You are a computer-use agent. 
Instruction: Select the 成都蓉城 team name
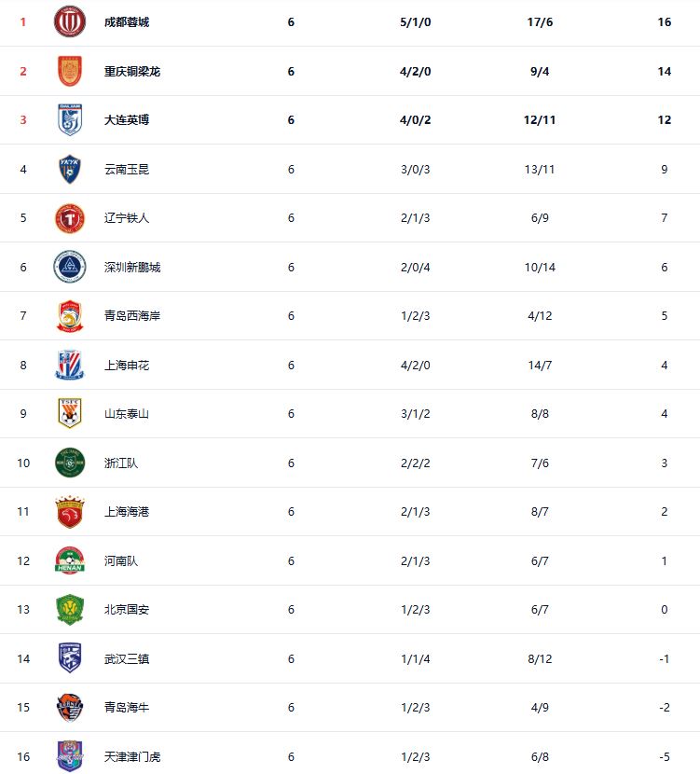(127, 22)
